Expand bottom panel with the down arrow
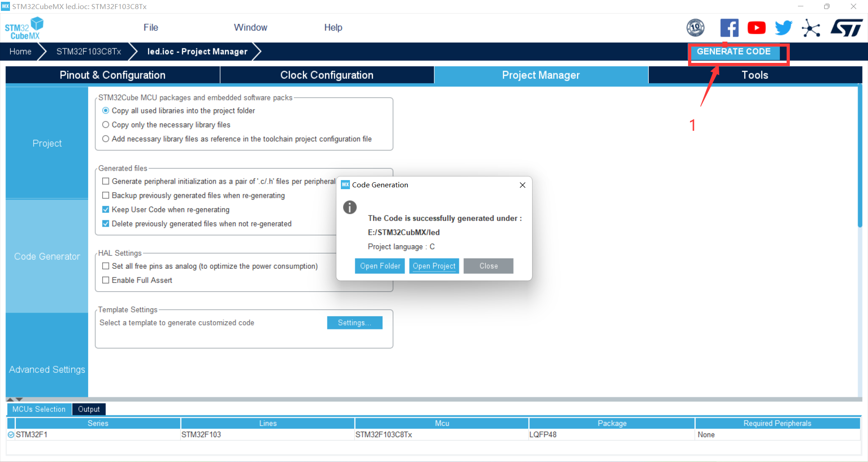 point(19,400)
